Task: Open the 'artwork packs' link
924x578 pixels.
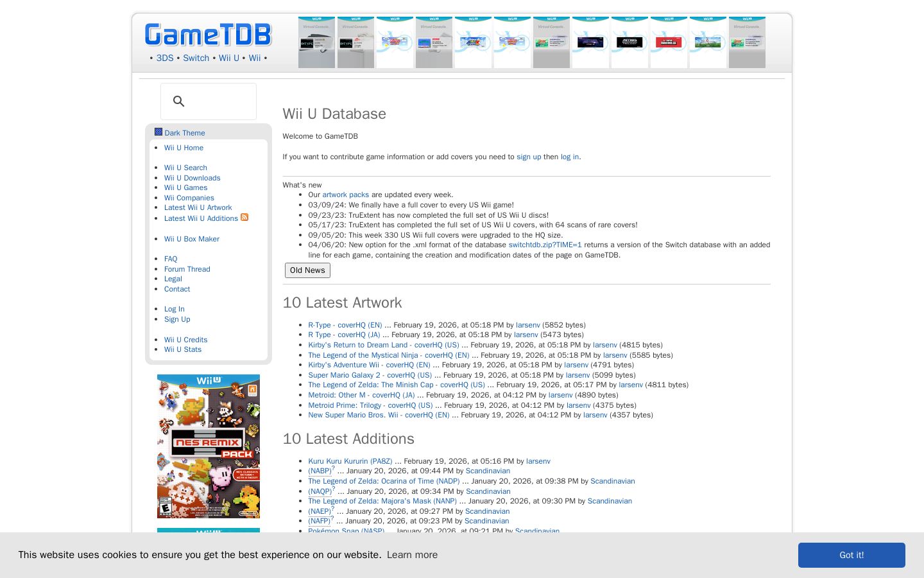Action: click(x=346, y=195)
